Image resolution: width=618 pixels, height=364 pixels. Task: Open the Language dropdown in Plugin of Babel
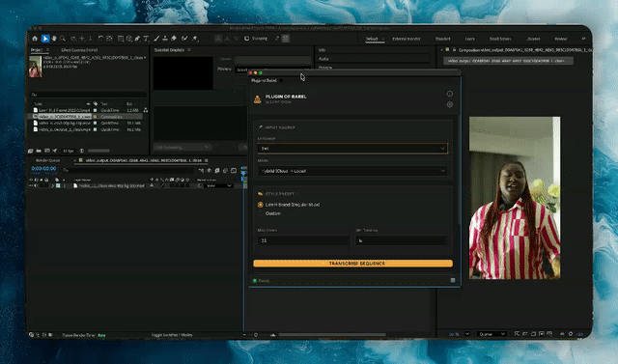[x=352, y=148]
